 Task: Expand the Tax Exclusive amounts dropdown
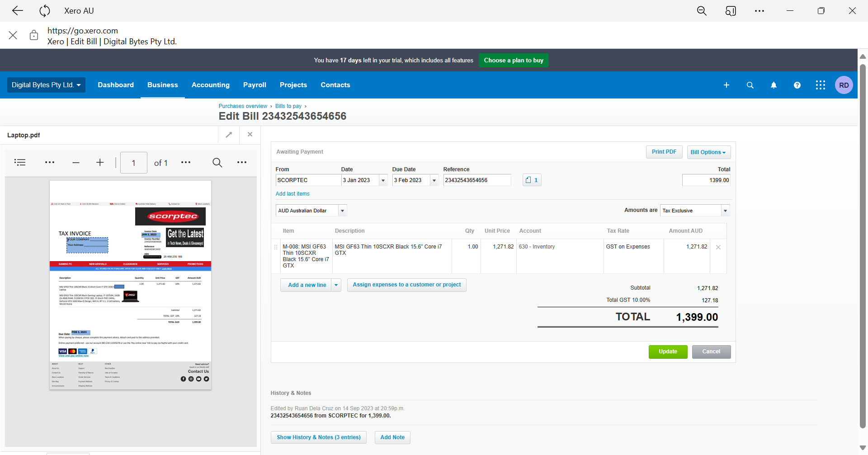point(726,211)
